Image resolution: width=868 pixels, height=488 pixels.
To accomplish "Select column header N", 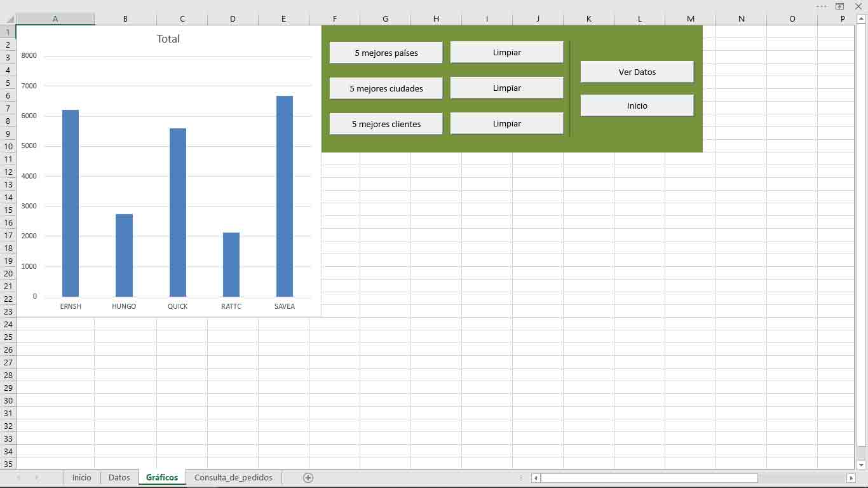I will tap(741, 19).
